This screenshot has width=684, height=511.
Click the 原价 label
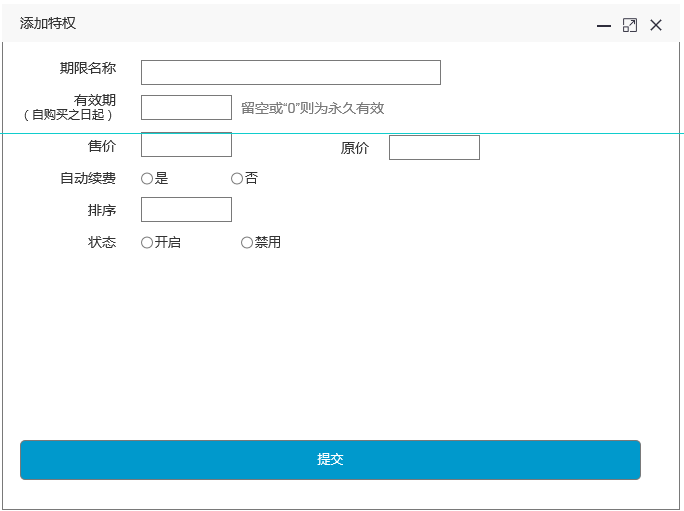pos(355,148)
